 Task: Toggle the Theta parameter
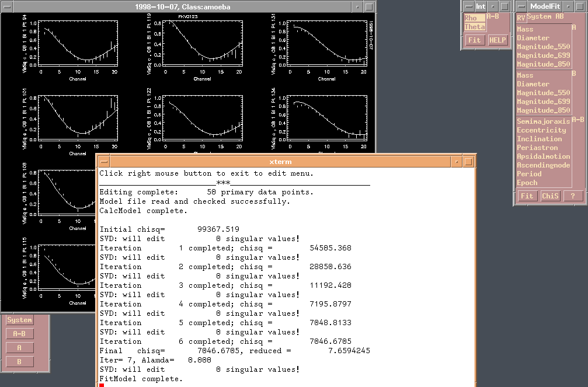pos(474,27)
